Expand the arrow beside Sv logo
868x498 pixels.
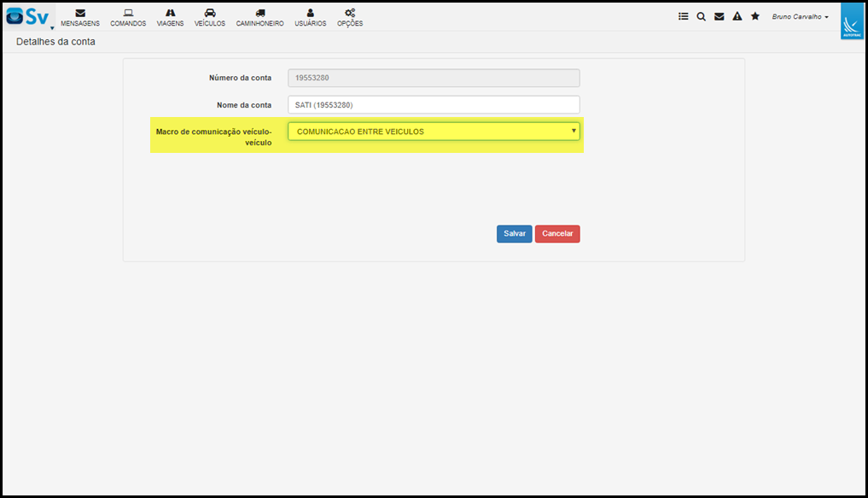point(52,27)
